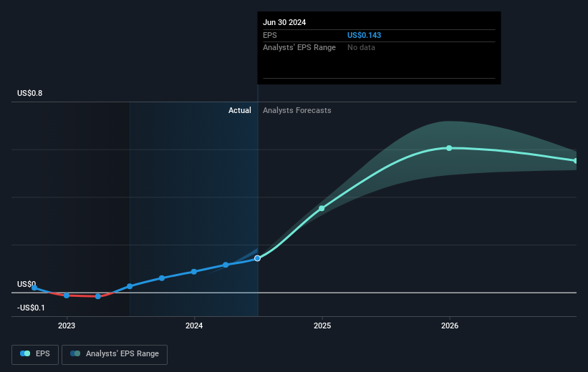Screen dimensions: 588x372
Task: Click the last forecast point at the chart's right edge
Action: point(576,161)
